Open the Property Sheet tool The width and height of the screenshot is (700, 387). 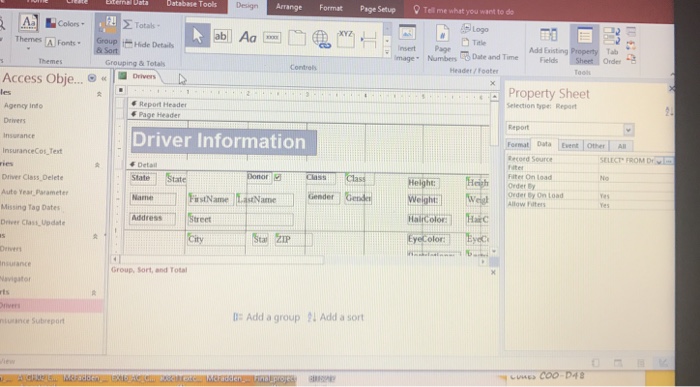coord(584,45)
